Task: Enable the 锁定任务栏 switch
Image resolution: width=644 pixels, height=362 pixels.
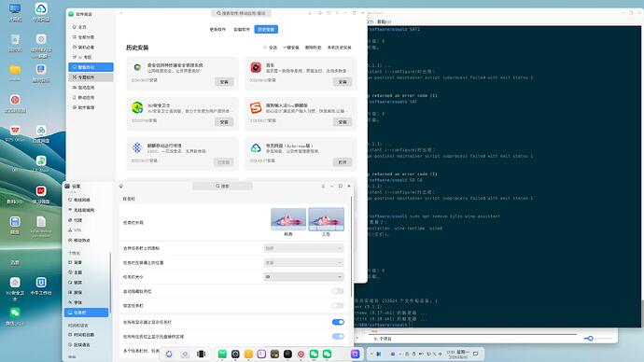Action: 338,306
